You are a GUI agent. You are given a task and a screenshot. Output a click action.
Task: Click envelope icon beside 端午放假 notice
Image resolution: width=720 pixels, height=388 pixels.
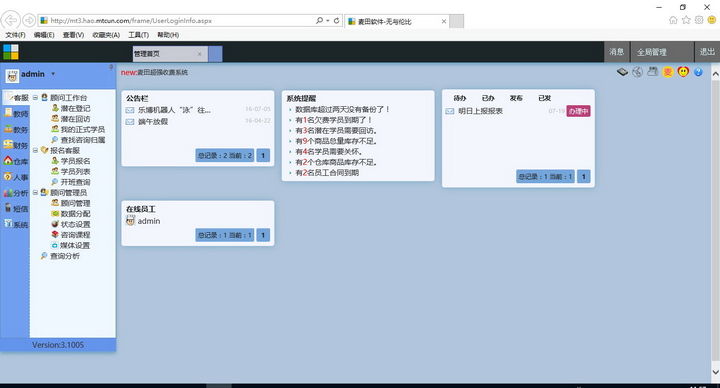tap(130, 122)
